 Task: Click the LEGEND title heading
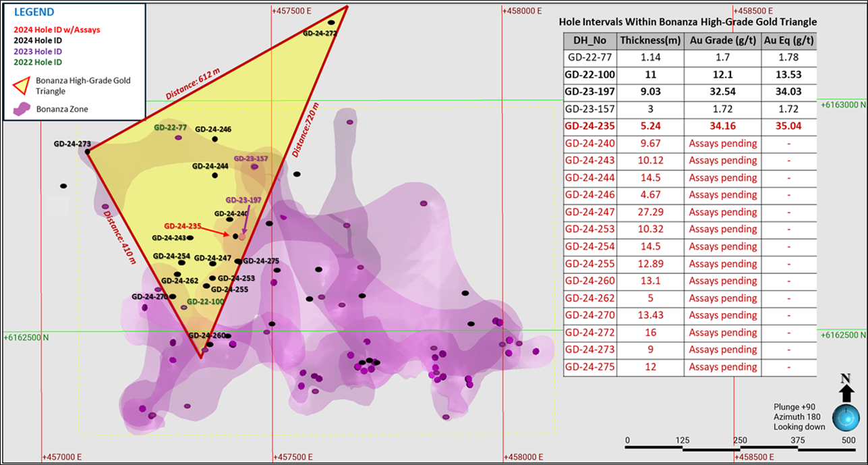click(34, 12)
